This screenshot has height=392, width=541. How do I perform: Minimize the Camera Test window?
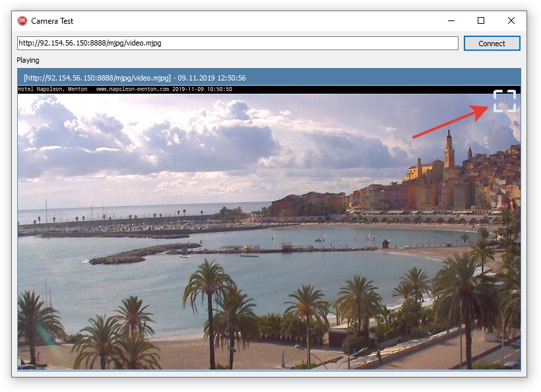tap(451, 20)
